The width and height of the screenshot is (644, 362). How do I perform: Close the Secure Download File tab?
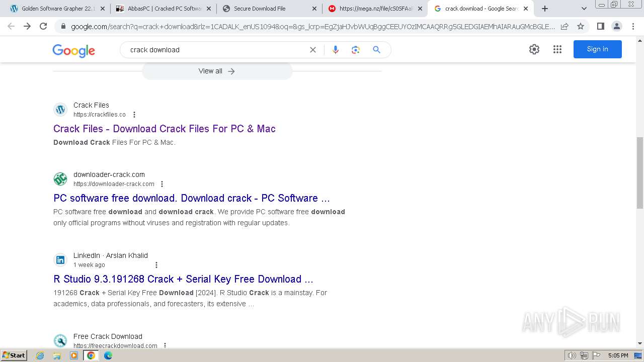314,9
